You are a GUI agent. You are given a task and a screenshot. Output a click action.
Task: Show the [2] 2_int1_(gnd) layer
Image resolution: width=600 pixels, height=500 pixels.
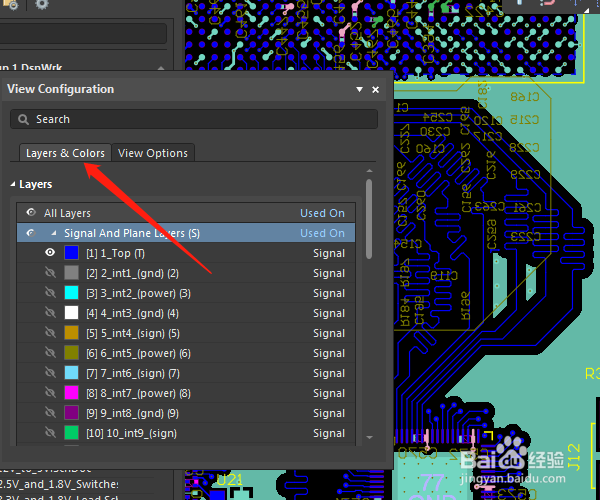(50, 272)
